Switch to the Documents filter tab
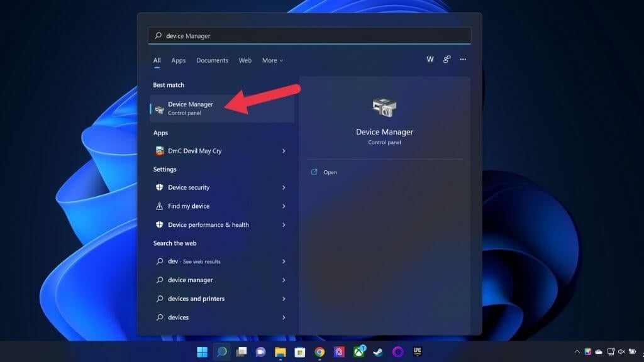 coord(212,60)
